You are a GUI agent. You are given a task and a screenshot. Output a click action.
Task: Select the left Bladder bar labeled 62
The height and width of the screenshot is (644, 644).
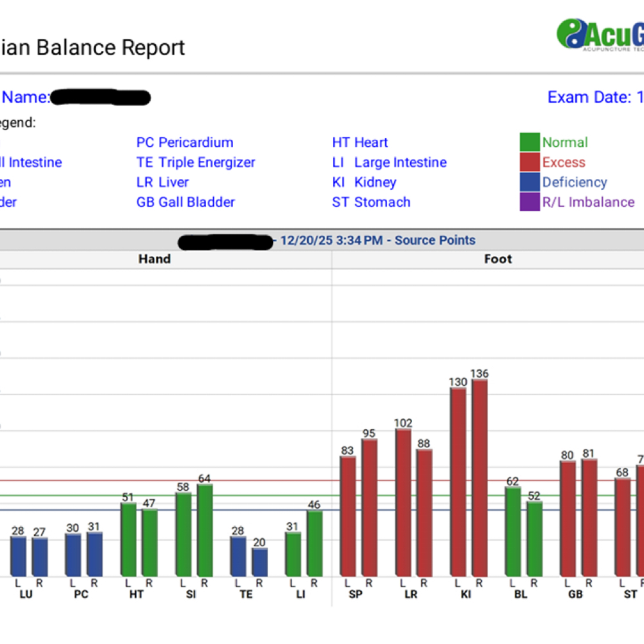513,531
